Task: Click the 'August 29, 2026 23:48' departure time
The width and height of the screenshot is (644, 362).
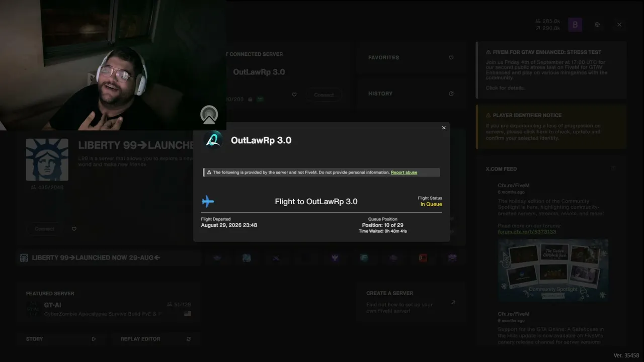Action: 229,225
